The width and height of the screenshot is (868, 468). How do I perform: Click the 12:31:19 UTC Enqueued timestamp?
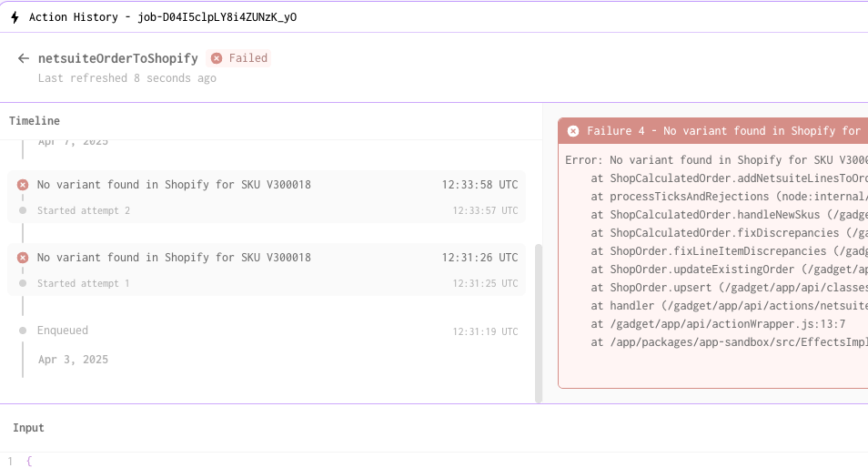click(x=485, y=331)
